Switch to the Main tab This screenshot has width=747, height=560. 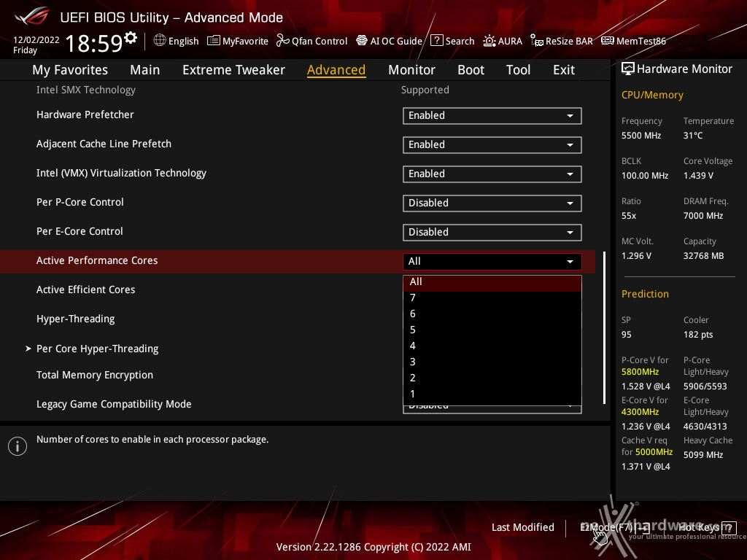click(x=145, y=70)
